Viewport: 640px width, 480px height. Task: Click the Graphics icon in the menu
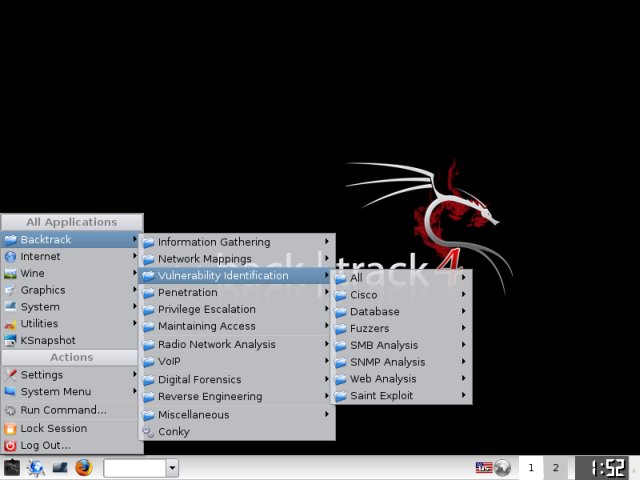click(x=10, y=290)
